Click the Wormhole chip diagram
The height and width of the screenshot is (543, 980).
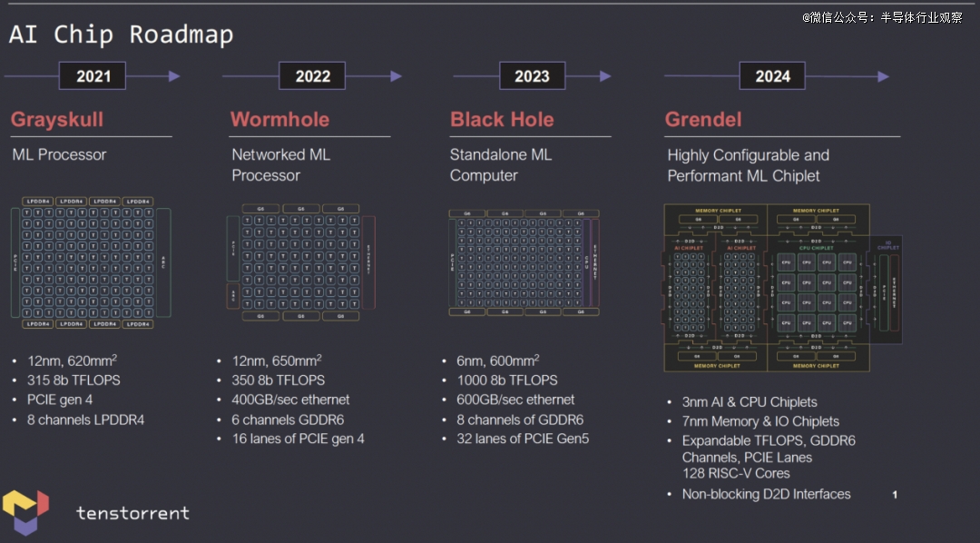(x=301, y=262)
